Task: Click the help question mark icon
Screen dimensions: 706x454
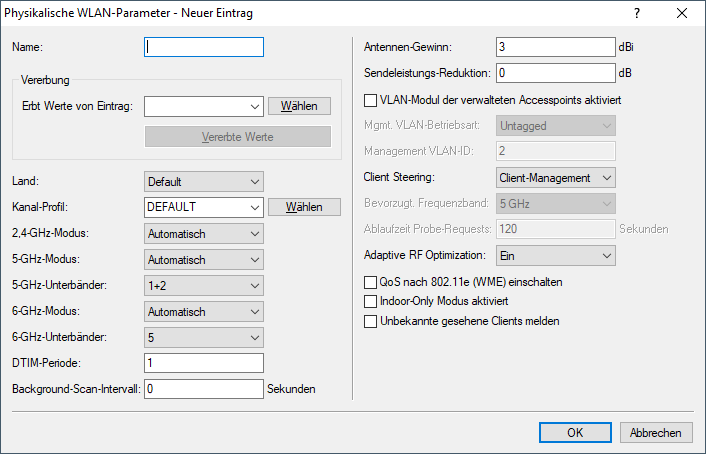Action: coord(637,14)
